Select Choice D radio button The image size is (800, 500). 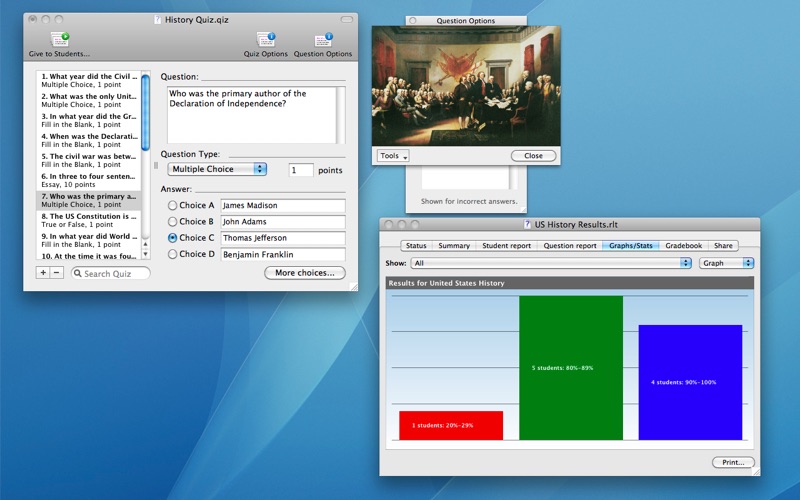172,254
